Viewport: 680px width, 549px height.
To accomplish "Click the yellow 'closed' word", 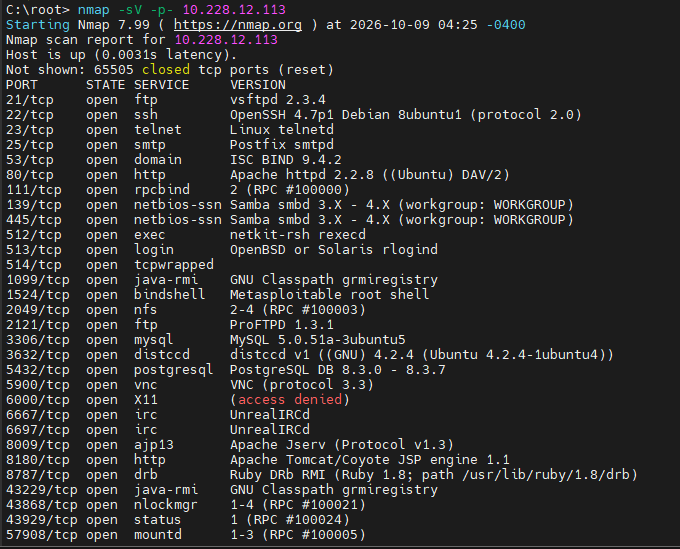I will [x=166, y=70].
